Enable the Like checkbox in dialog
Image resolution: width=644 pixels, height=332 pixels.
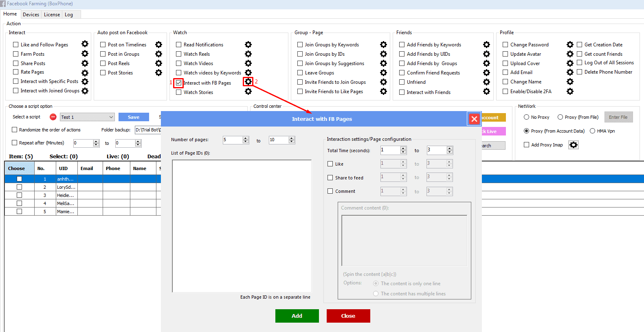click(x=330, y=164)
